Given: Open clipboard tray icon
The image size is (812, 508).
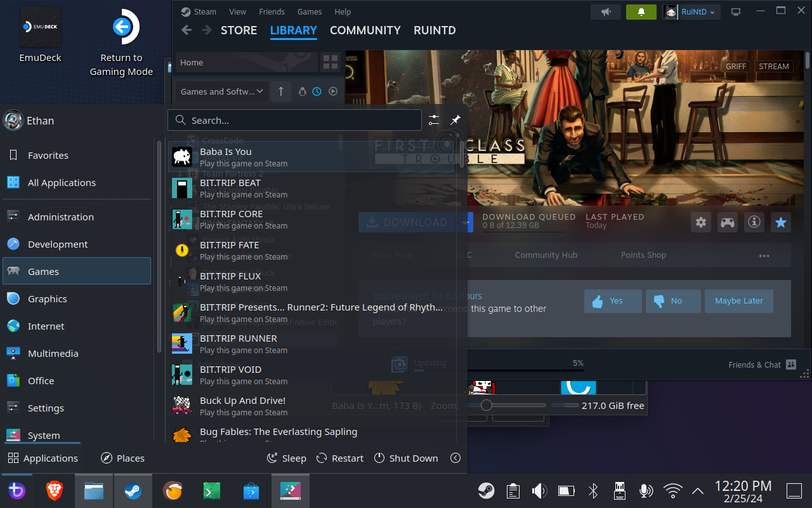Looking at the screenshot, I should [513, 490].
